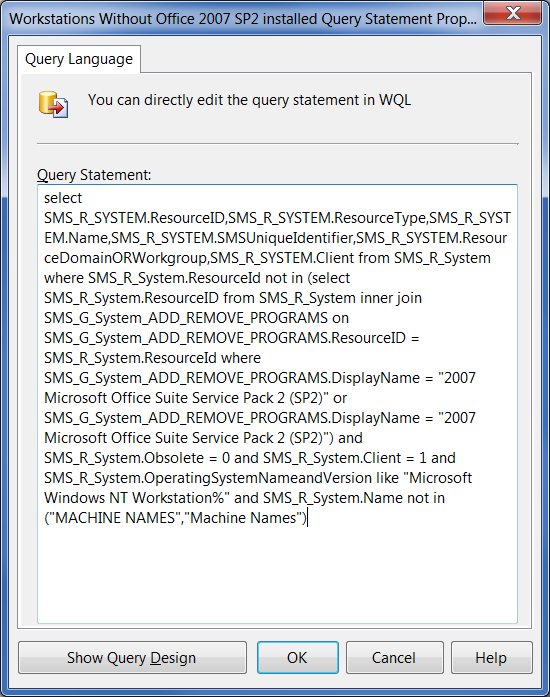Click the database query icon

pos(53,104)
